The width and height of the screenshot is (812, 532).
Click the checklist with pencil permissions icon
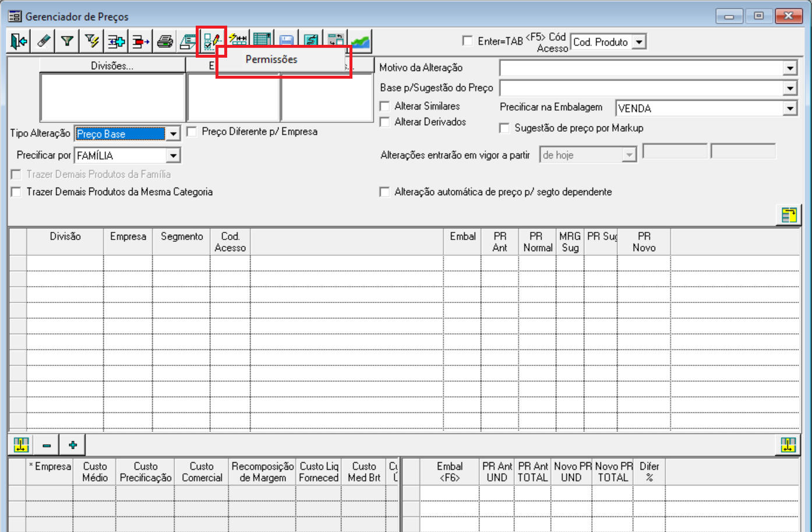pyautogui.click(x=211, y=41)
